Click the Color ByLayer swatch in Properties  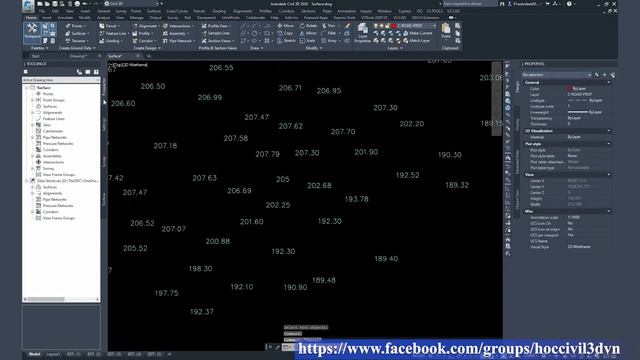coord(569,88)
